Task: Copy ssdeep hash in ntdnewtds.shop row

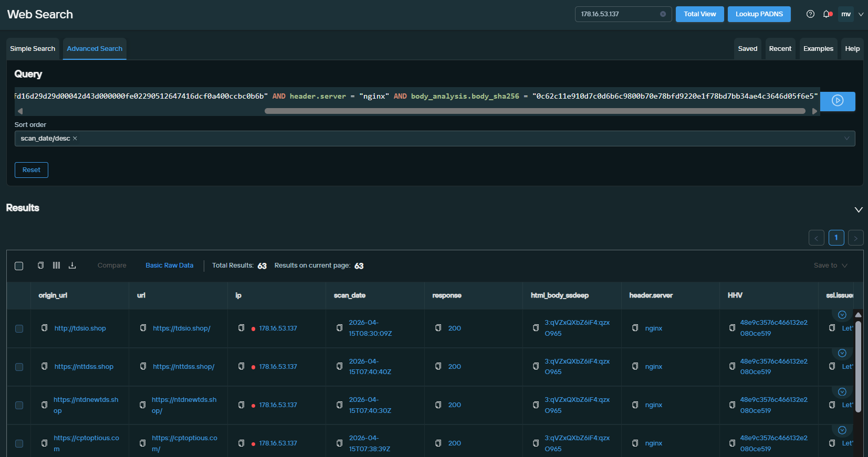Action: click(x=536, y=405)
